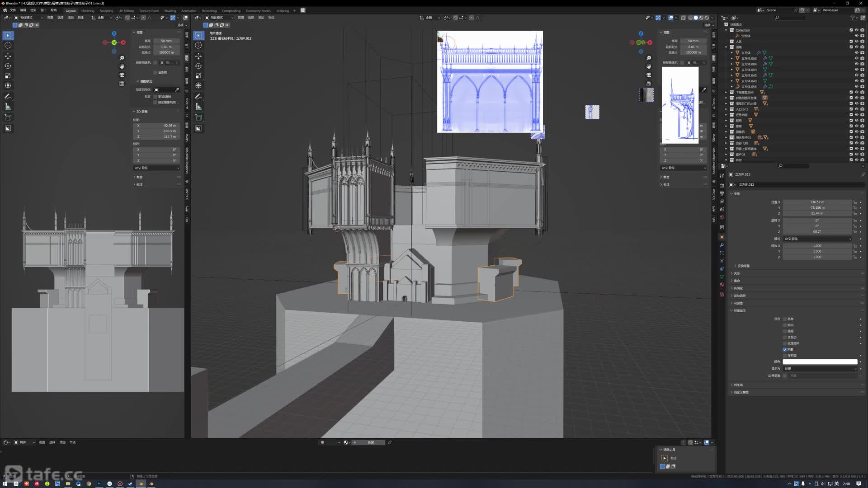Toggle camera view gizmo in main viewport

pyautogui.click(x=649, y=75)
